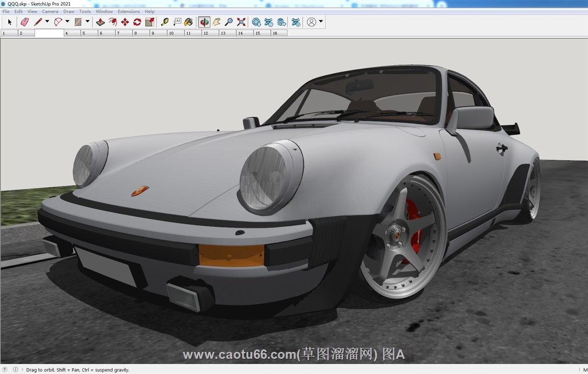Click Zoom Extents tool
Screen dimensions: 588x374
[x=241, y=22]
